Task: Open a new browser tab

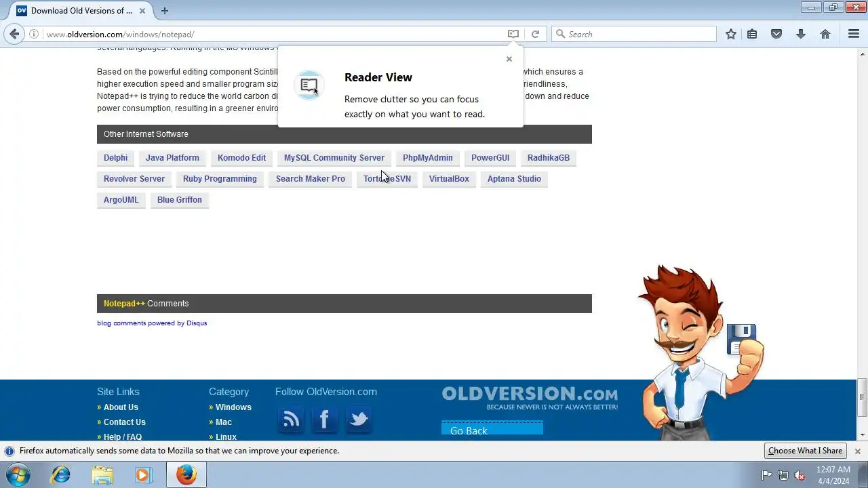Action: [x=164, y=10]
